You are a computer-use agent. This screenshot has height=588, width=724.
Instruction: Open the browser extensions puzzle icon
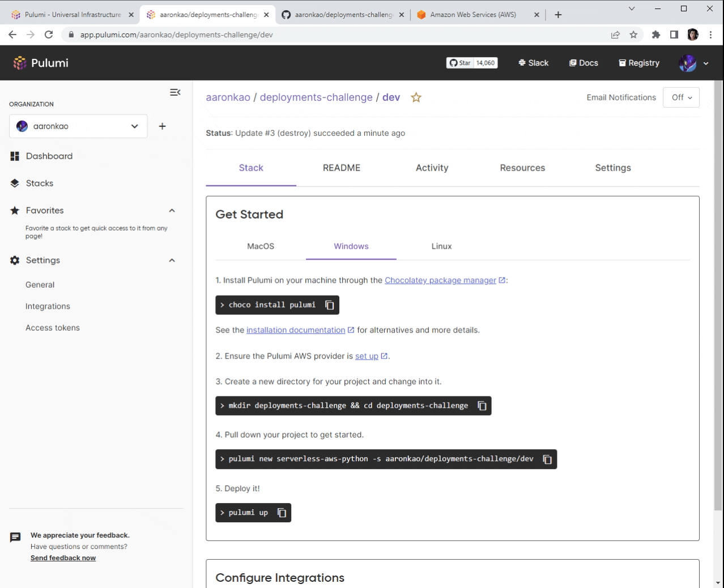pos(656,35)
